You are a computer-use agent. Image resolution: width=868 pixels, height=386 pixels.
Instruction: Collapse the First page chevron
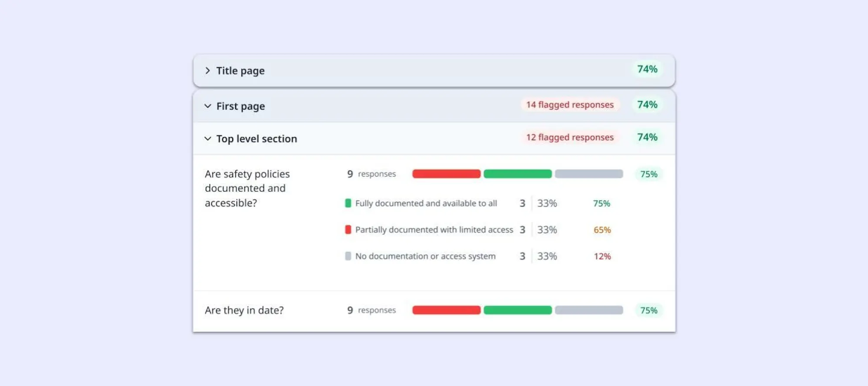pos(207,106)
